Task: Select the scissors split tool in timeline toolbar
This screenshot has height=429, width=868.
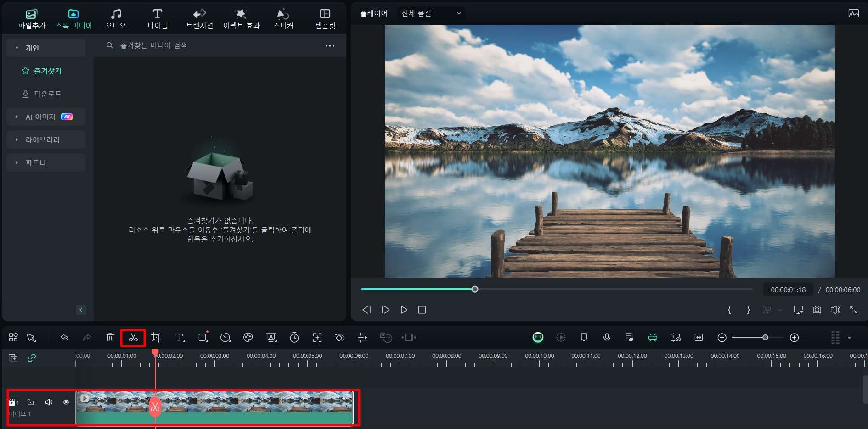Action: pos(133,338)
